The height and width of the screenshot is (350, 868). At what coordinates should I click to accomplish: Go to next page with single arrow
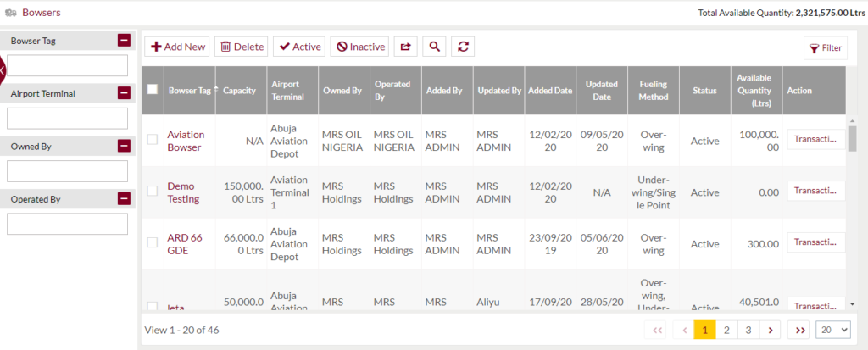(770, 330)
